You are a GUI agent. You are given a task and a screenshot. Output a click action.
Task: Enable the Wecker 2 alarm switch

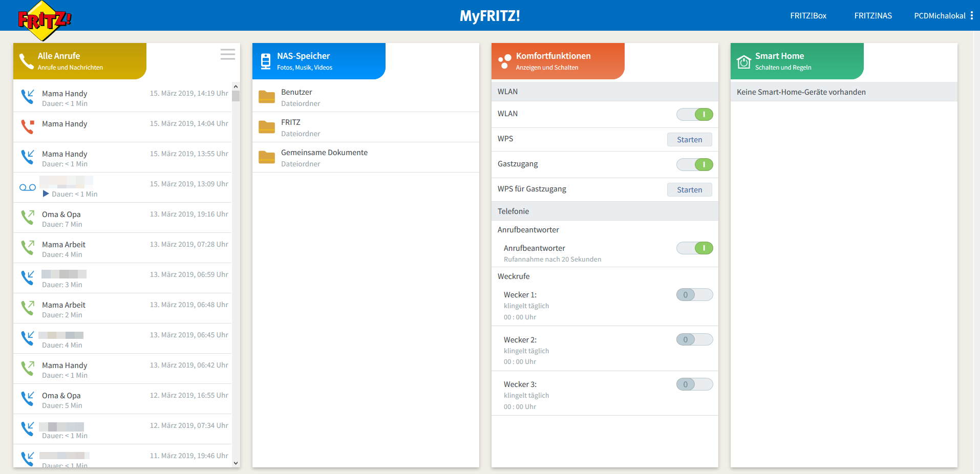(x=694, y=340)
